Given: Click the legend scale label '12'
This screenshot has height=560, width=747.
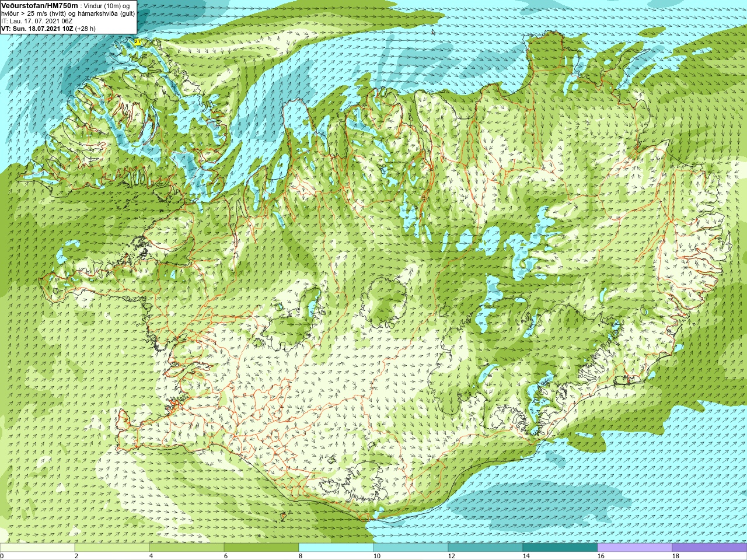Looking at the screenshot, I should pyautogui.click(x=452, y=556).
